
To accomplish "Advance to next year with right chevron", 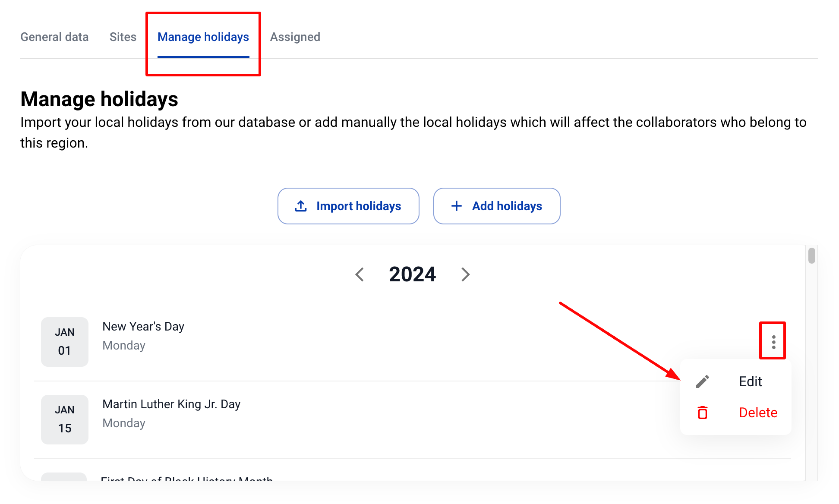I will click(x=465, y=274).
